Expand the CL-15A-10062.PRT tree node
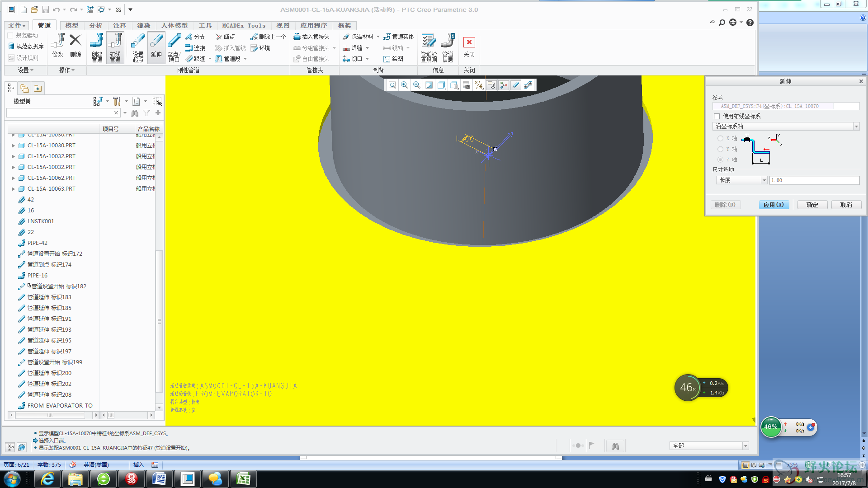This screenshot has width=868, height=488. click(x=13, y=178)
